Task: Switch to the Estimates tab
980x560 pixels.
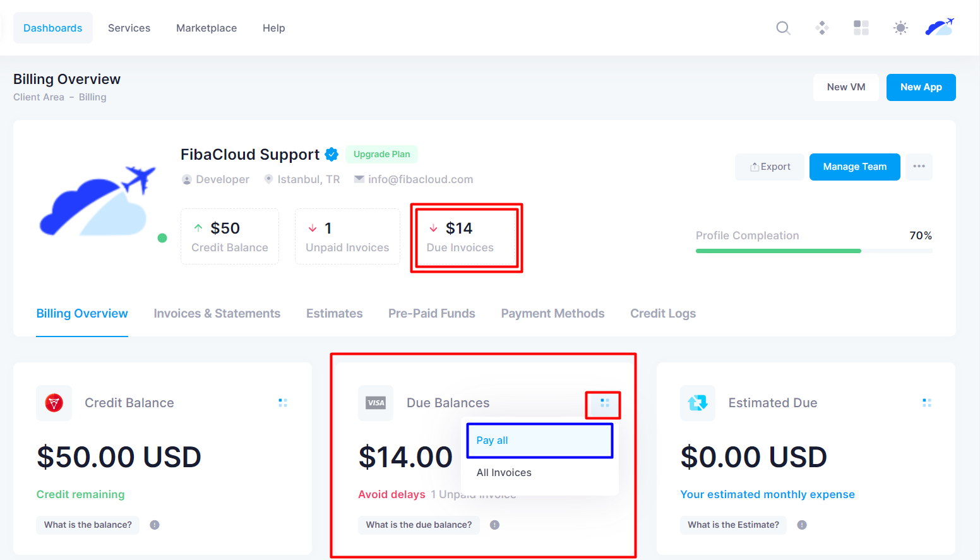Action: pos(335,314)
